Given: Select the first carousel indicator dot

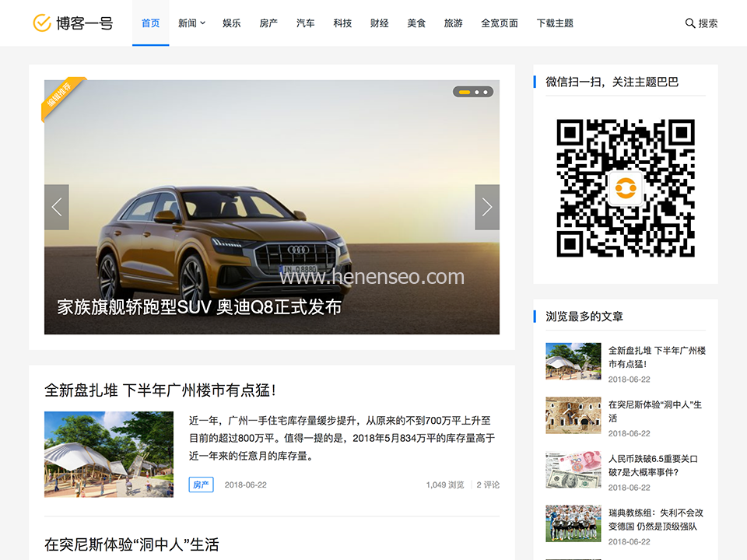Looking at the screenshot, I should 465,92.
